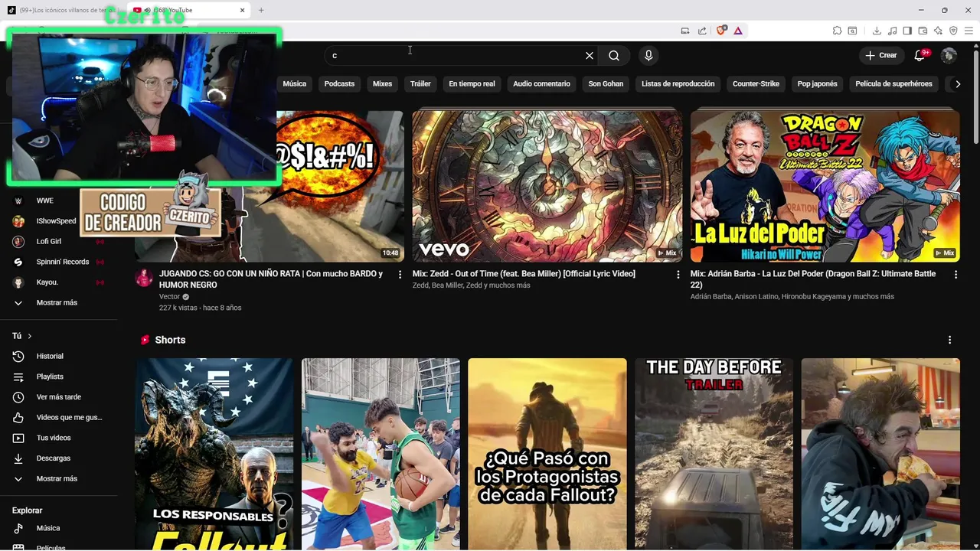980x551 pixels.
Task: Toggle the browser sidebar panel icon
Action: click(907, 31)
